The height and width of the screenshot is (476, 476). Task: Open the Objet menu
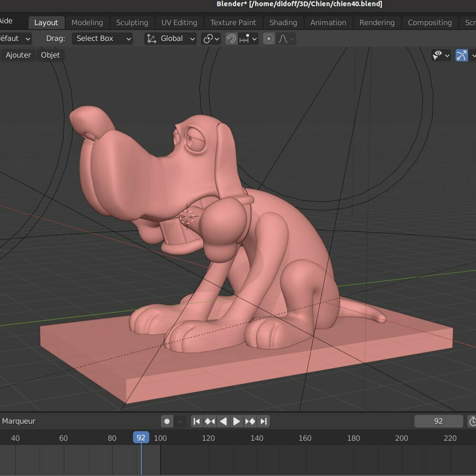click(50, 55)
